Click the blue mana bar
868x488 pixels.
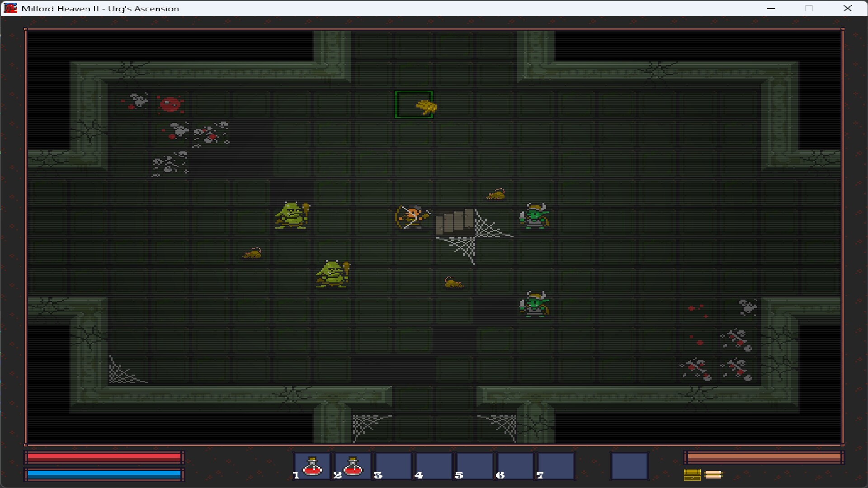(x=104, y=474)
